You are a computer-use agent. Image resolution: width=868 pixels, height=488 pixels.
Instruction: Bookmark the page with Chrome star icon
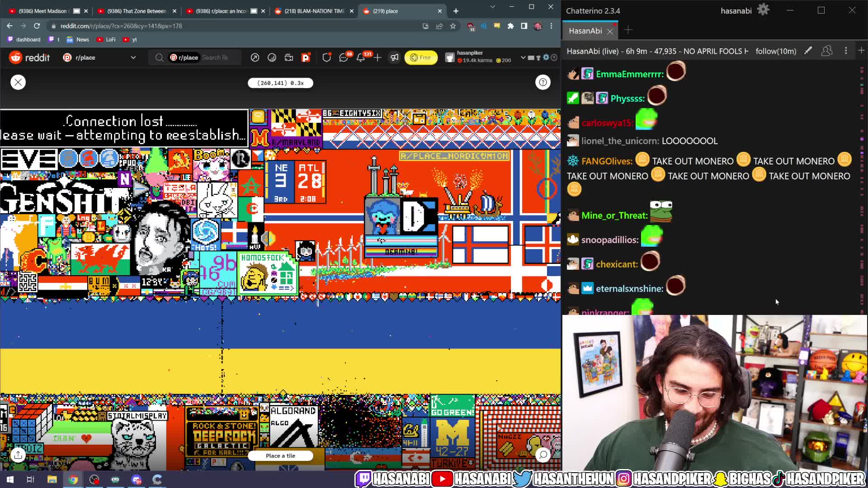click(x=453, y=26)
